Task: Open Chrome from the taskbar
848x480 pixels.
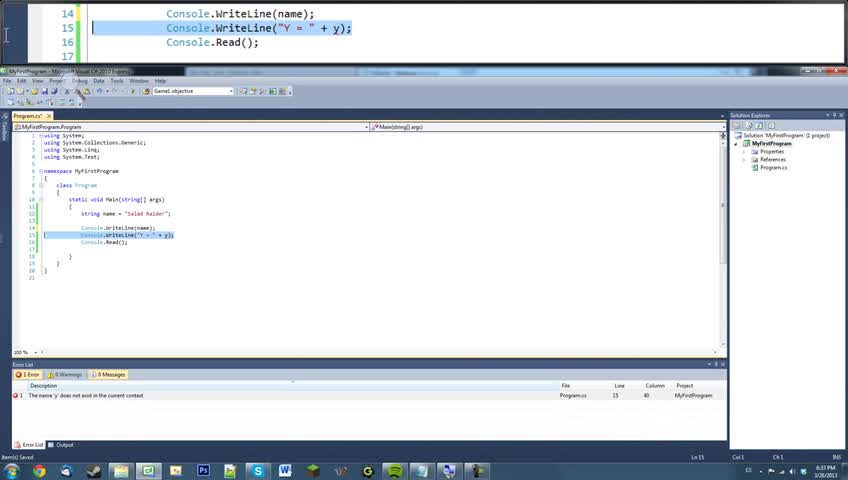Action: 39,471
